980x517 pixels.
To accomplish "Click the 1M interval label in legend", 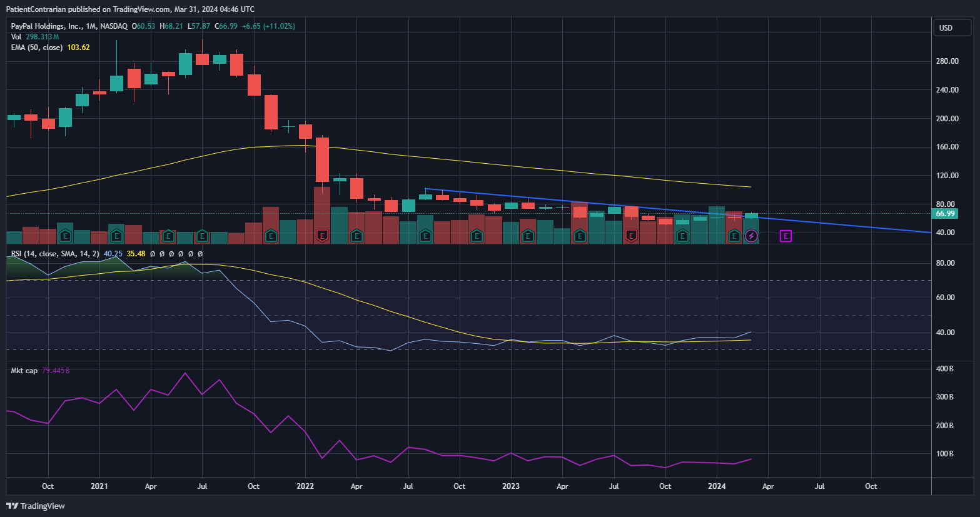I will tap(91, 26).
